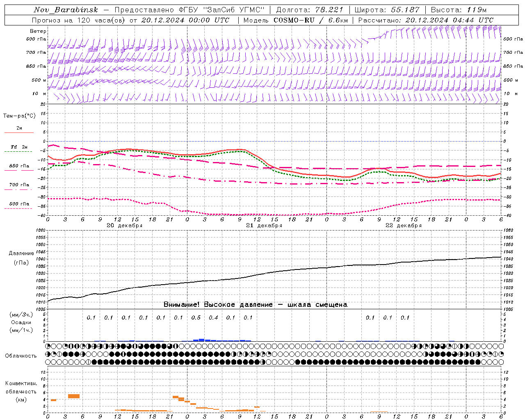Click the tallest blue precipitation bar after midnight of 21 декабря
This screenshot has width=525, height=420.
[201, 340]
